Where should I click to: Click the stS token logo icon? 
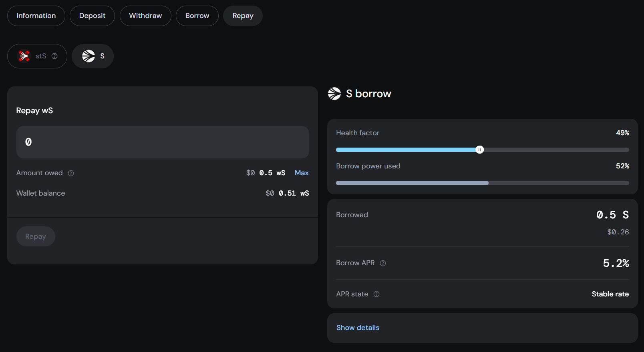point(24,56)
